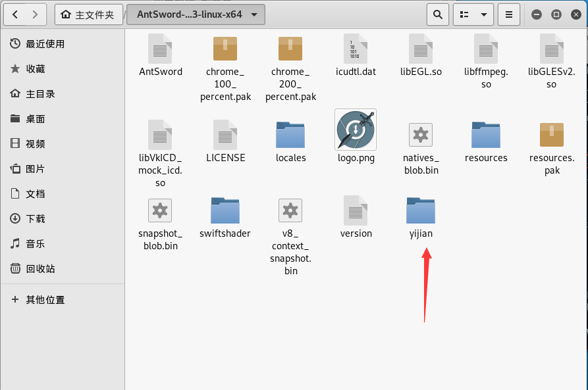Select the icudtl.dat file
The height and width of the screenshot is (390, 588).
coord(356,55)
